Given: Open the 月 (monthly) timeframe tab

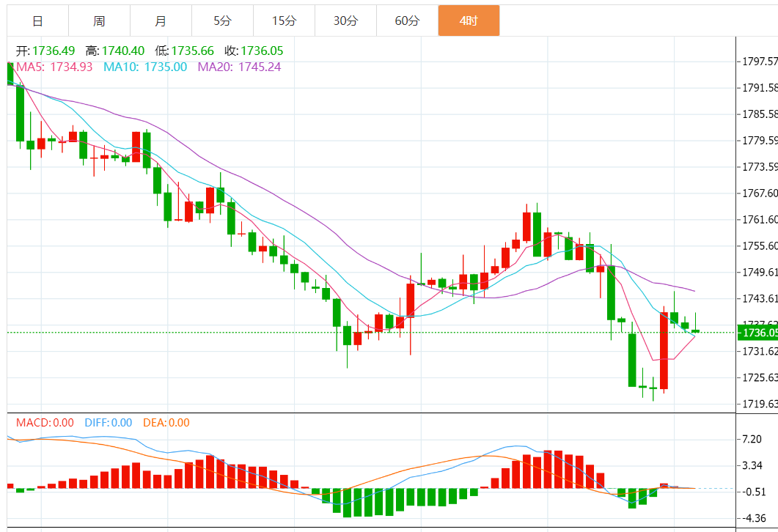Looking at the screenshot, I should click(x=161, y=21).
